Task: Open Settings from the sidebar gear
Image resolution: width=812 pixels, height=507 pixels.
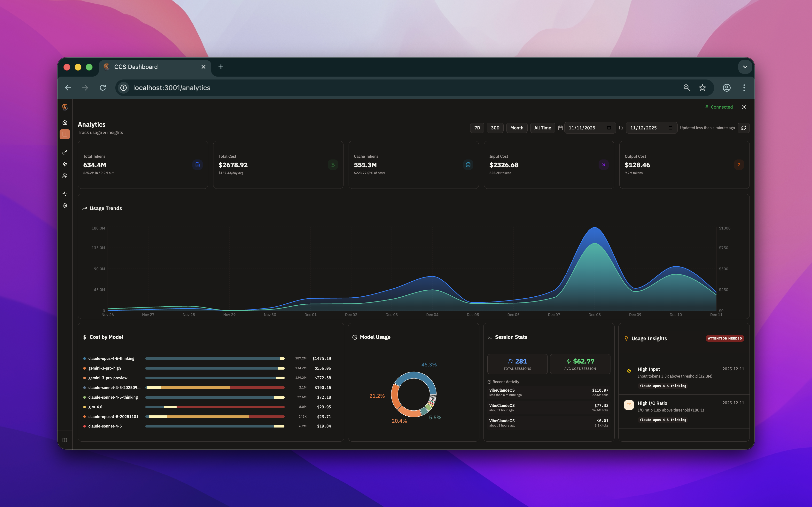Action: pos(65,205)
